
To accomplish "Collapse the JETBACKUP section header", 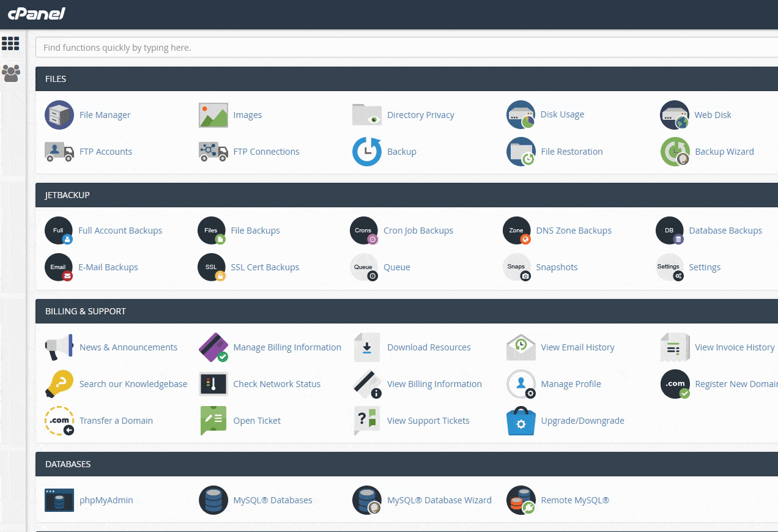I will 407,195.
